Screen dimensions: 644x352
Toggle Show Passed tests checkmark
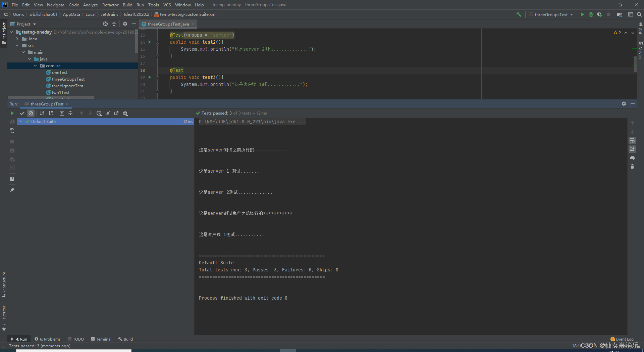tap(22, 113)
